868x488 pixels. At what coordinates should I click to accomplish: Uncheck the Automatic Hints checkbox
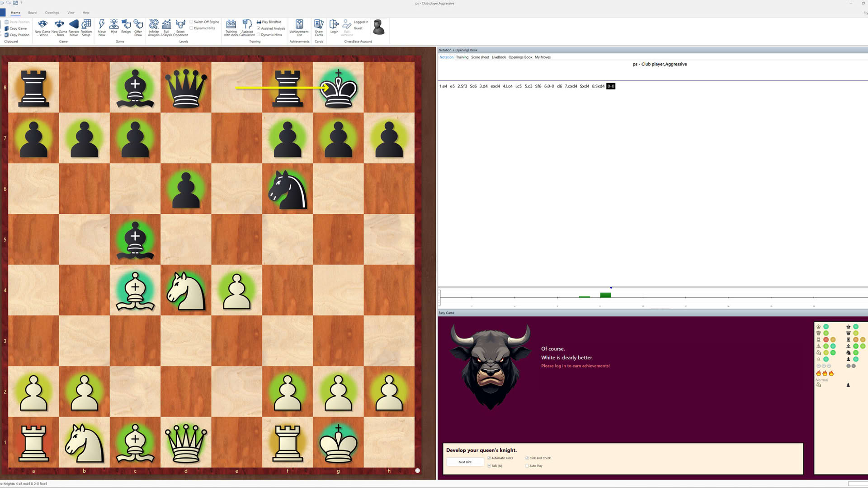tap(489, 458)
